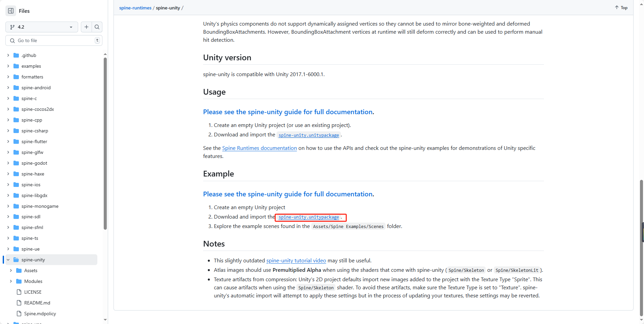Click the spine-libgdx folder icon

click(16, 195)
